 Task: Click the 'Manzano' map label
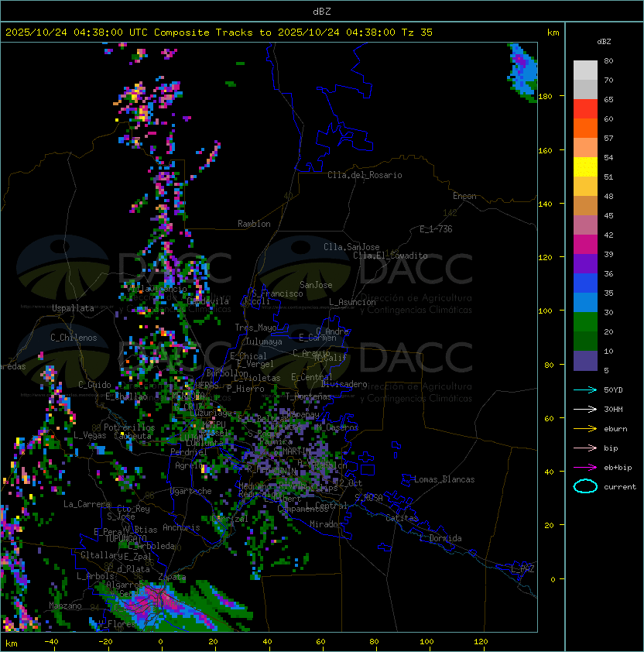tap(65, 606)
